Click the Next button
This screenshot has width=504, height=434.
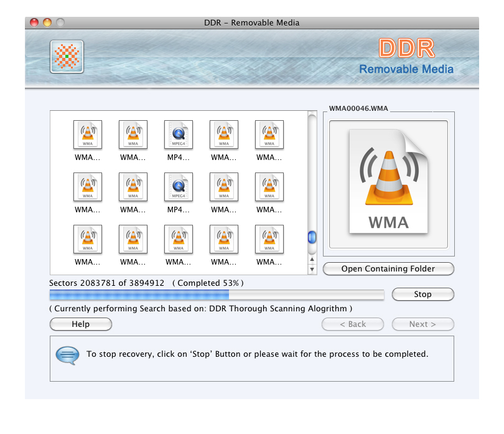422,324
